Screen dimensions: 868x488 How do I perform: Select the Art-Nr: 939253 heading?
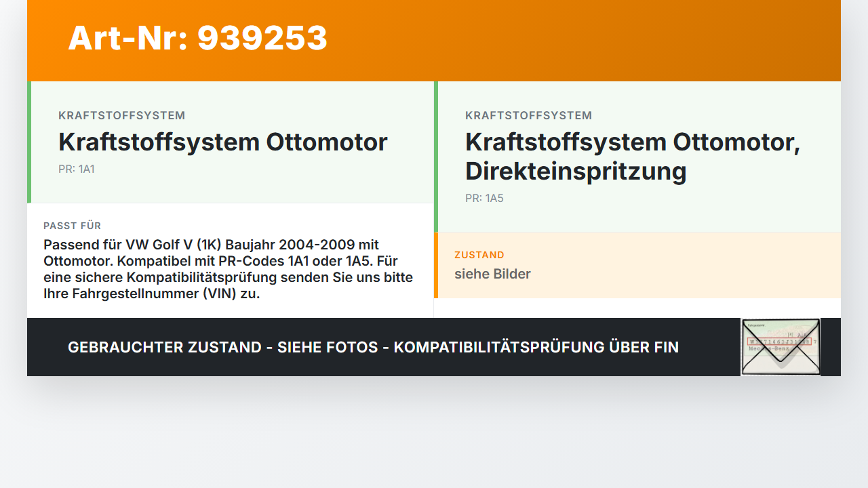[197, 38]
